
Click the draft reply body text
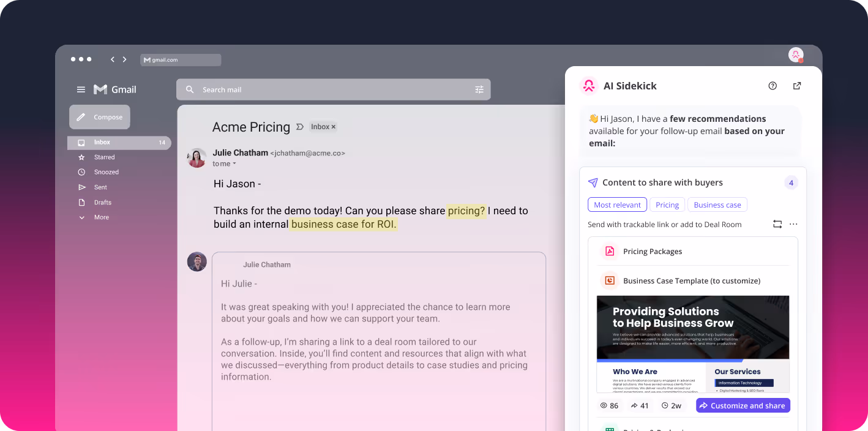click(x=374, y=330)
